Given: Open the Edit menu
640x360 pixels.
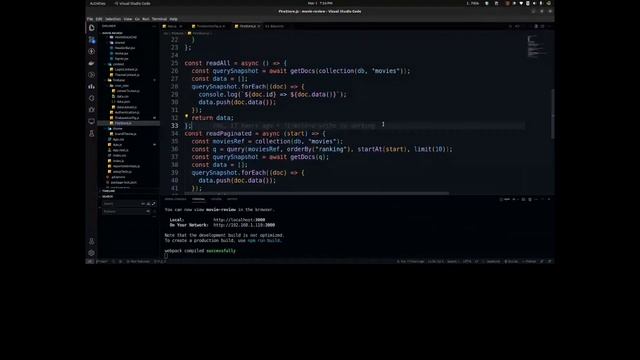Looking at the screenshot, I should 99,19.
